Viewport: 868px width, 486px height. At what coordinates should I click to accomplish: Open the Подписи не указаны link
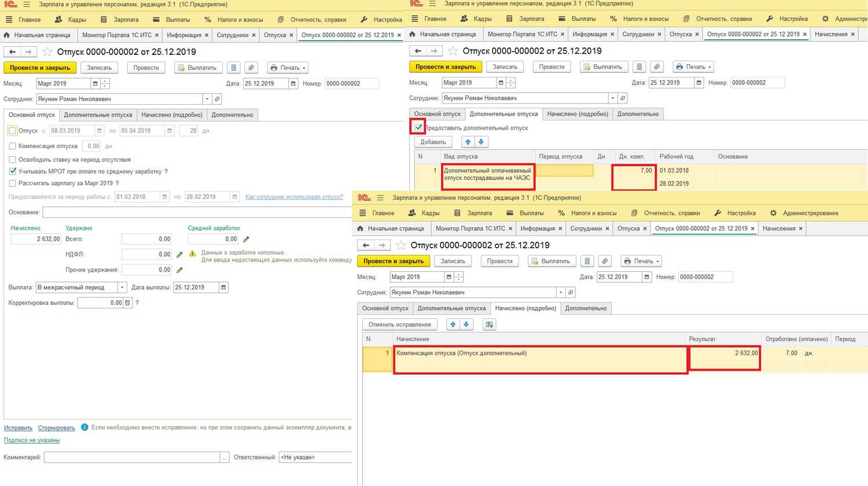pyautogui.click(x=32, y=440)
